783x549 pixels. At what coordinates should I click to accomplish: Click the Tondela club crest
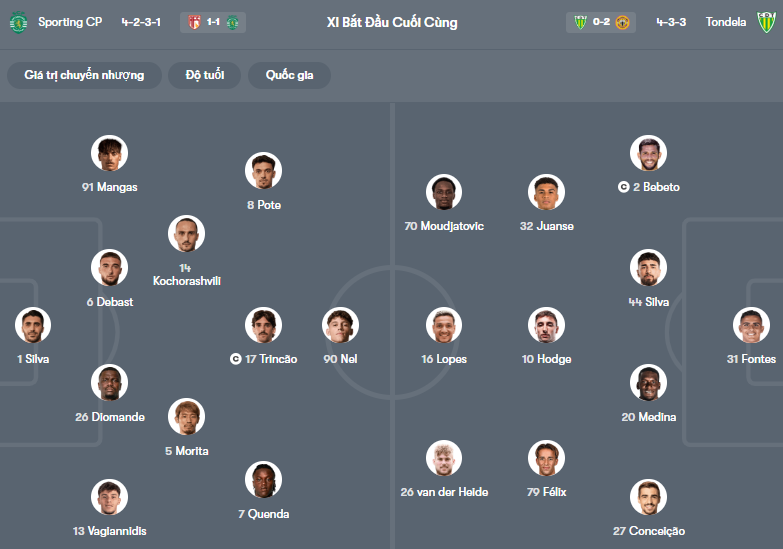tap(765, 22)
